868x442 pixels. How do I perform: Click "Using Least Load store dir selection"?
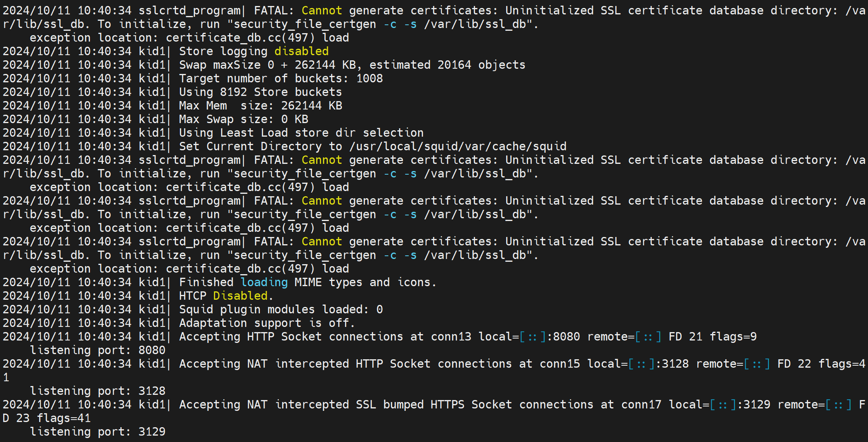301,133
